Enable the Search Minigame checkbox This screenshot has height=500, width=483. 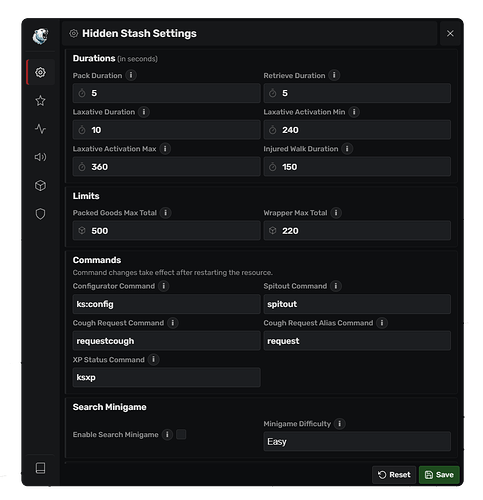181,434
